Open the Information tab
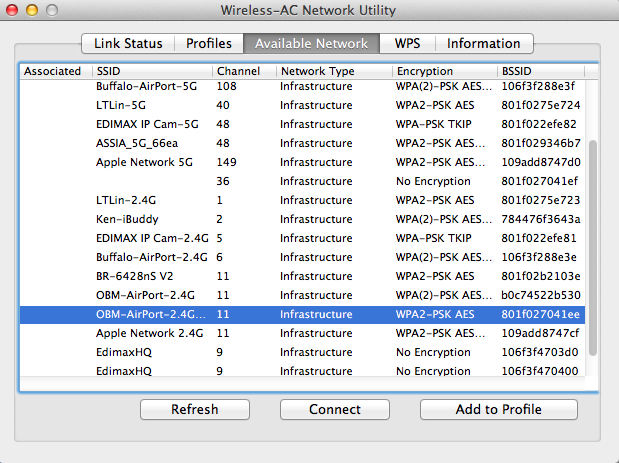Image resolution: width=619 pixels, height=463 pixels. [x=484, y=43]
